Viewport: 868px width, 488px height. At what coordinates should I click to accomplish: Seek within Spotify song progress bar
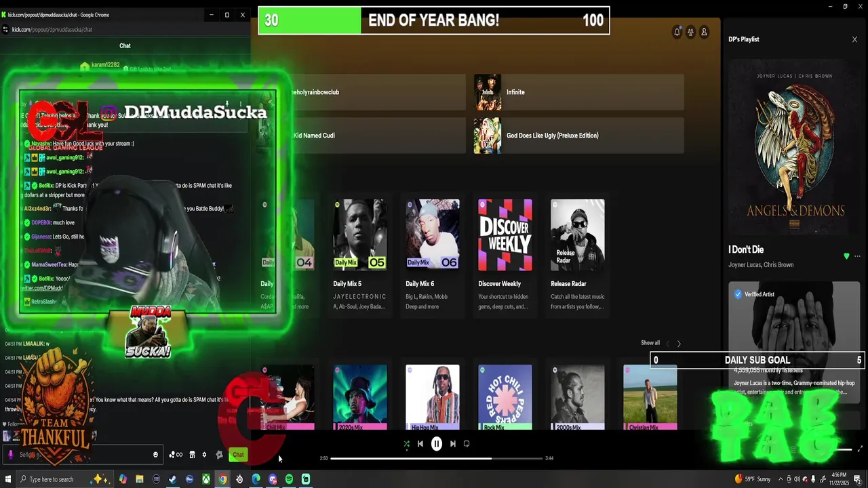point(437,458)
